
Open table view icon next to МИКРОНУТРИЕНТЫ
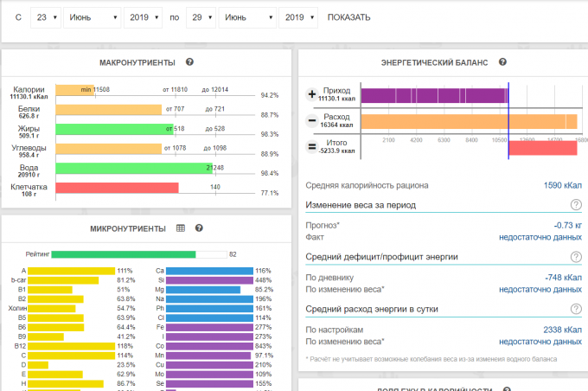coord(181,228)
